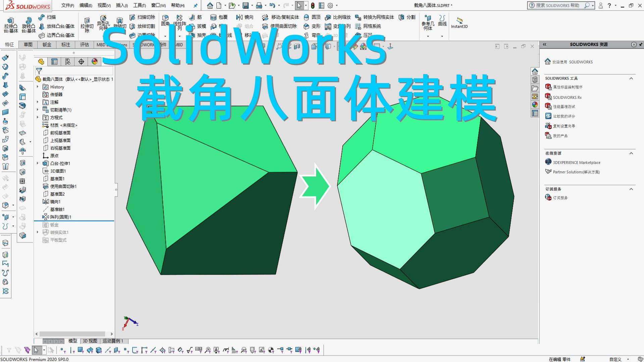Click 欢迎使用 SOLIDWORKS link
This screenshot has height=362, width=644.
(x=573, y=62)
